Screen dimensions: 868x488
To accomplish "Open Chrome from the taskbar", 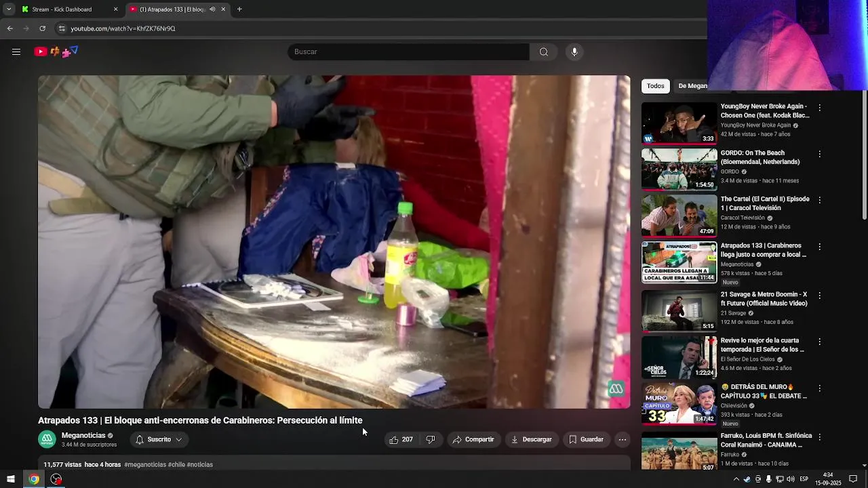I will tap(33, 479).
